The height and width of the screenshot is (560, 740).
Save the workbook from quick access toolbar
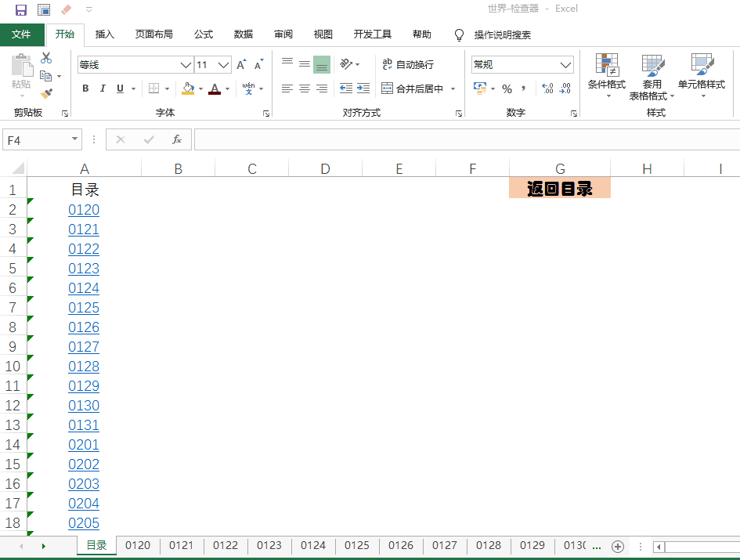tap(21, 9)
